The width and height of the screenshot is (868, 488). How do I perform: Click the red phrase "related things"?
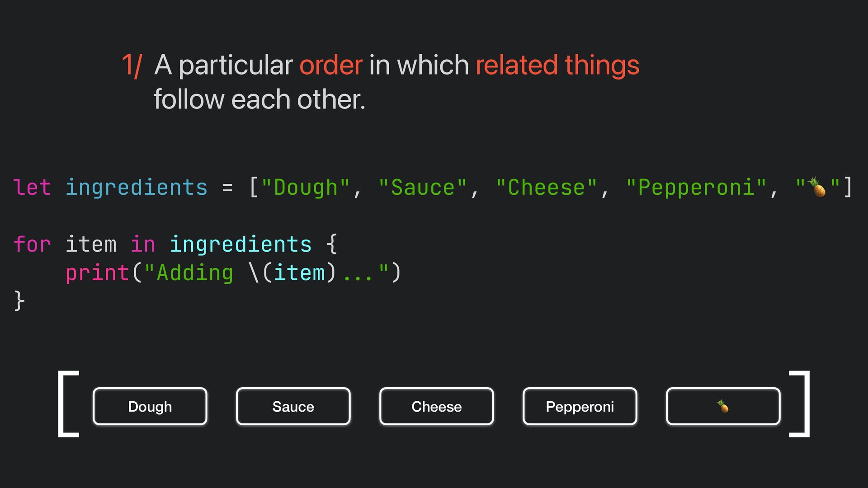[x=557, y=65]
